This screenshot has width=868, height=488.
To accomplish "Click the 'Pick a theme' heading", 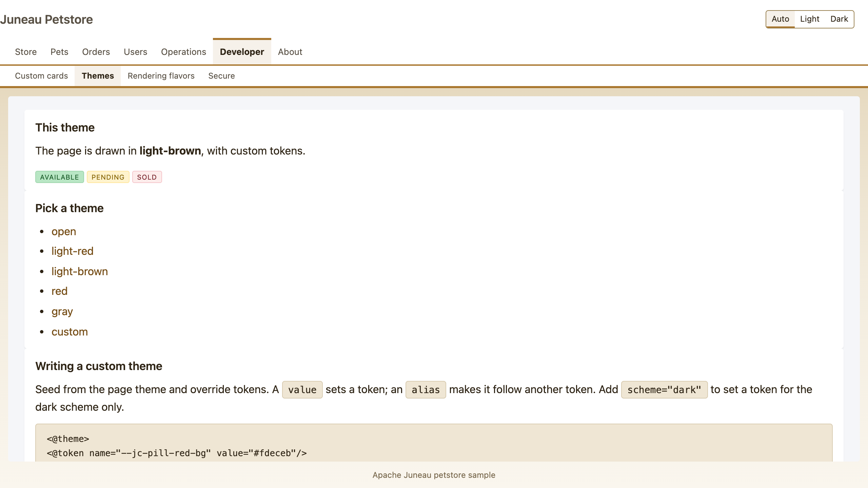I will [x=70, y=208].
